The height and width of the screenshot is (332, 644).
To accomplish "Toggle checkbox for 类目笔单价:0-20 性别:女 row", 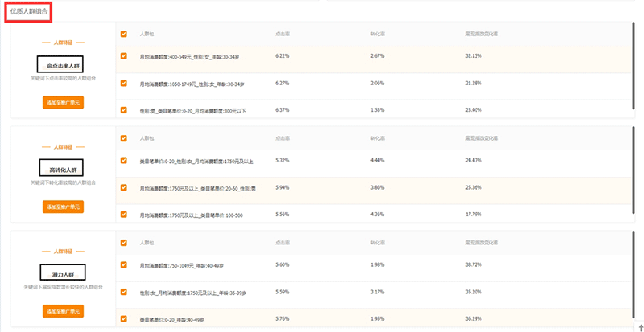I will pos(123,161).
